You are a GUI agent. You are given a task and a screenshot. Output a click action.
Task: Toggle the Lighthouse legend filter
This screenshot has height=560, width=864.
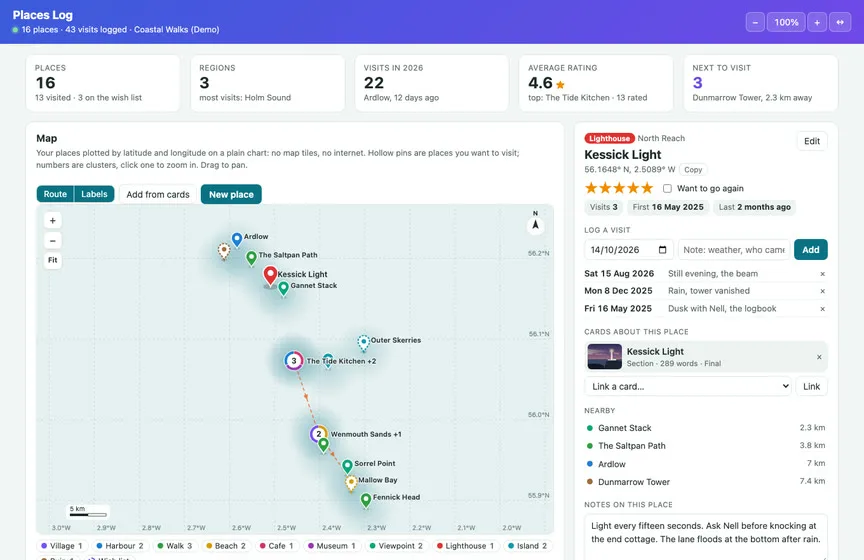[465, 546]
